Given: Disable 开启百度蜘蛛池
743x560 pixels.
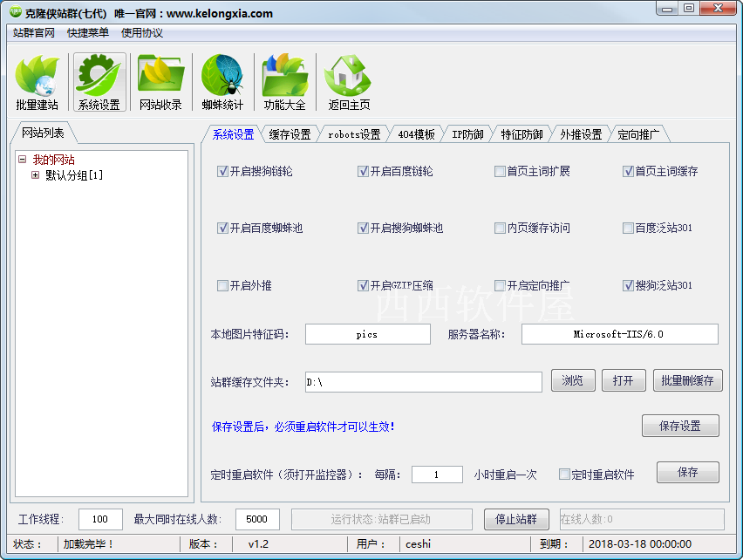Looking at the screenshot, I should [x=223, y=229].
